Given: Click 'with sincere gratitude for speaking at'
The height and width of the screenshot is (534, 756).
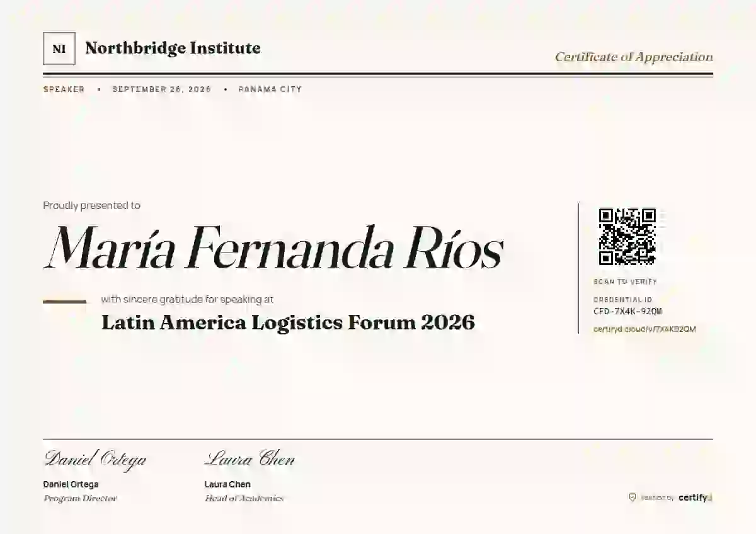Looking at the screenshot, I should pos(187,300).
